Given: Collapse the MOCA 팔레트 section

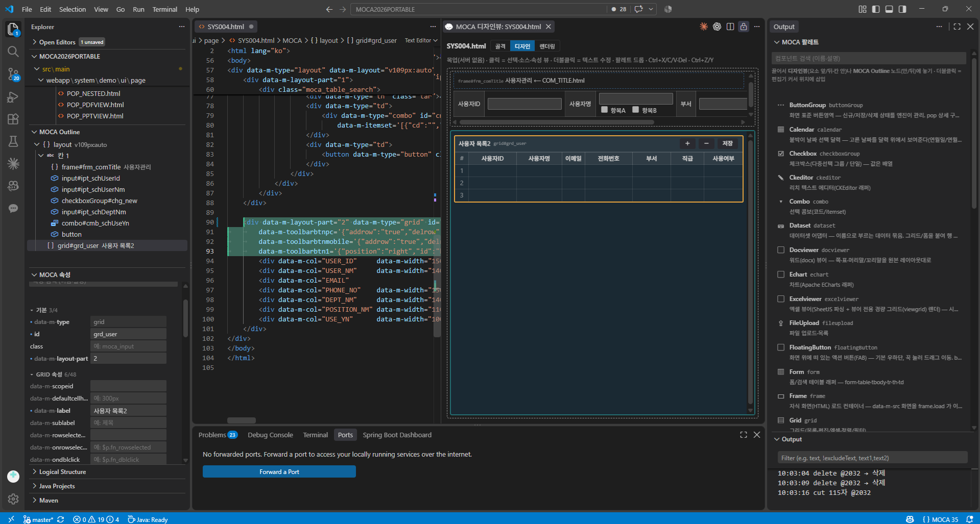Looking at the screenshot, I should click(800, 42).
